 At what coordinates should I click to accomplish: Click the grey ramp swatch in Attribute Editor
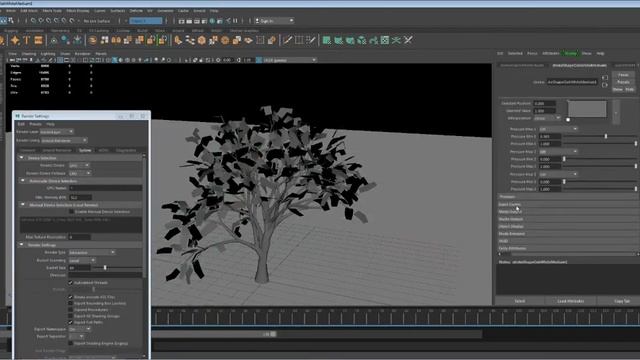[587, 109]
